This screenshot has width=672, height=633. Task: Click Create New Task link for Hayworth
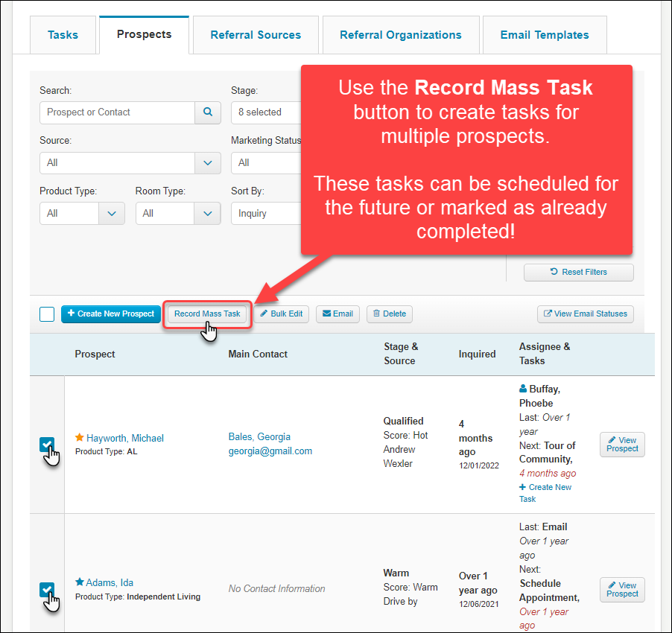tap(545, 493)
